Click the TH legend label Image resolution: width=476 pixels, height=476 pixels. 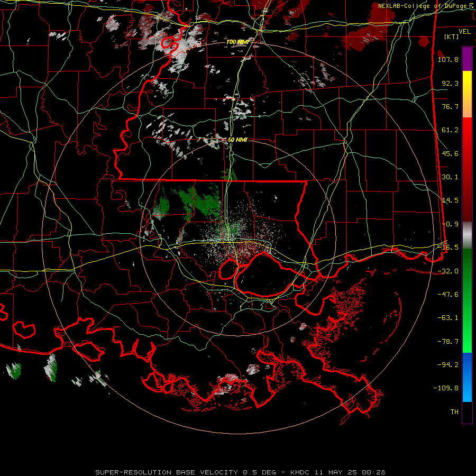pyautogui.click(x=454, y=412)
